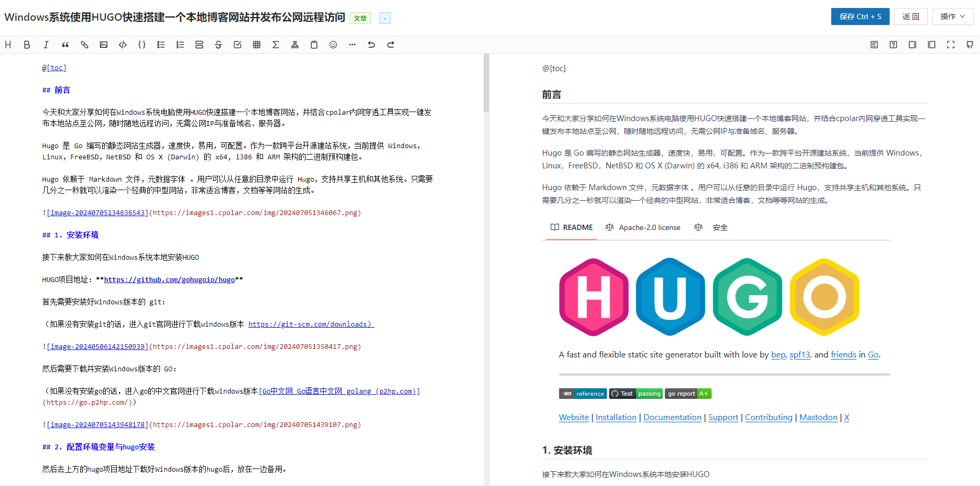Click the 保存 Ctrl+S save button

point(860,16)
